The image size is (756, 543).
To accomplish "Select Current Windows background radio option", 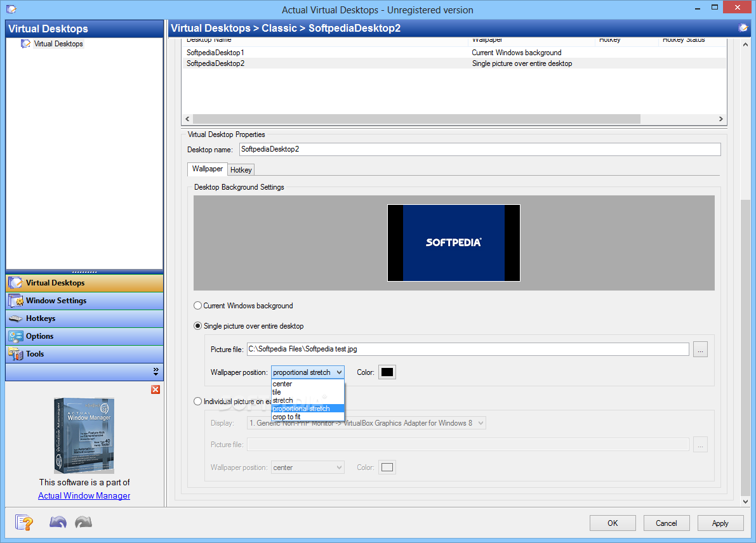I will (197, 306).
